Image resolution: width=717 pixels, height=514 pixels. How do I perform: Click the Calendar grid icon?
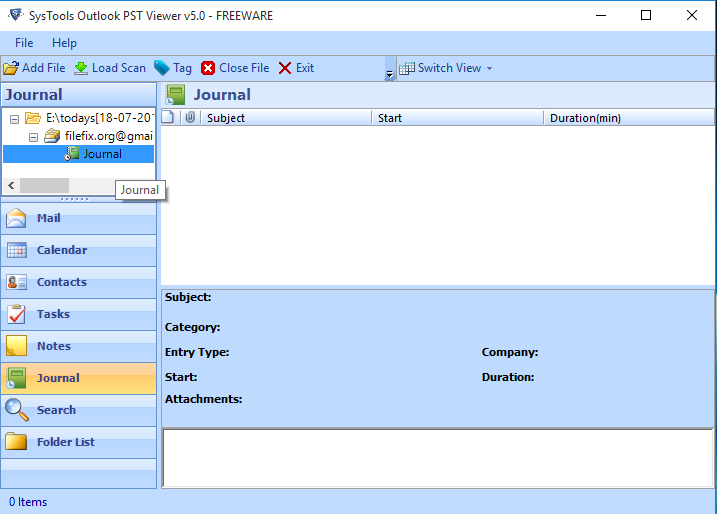[x=17, y=250]
